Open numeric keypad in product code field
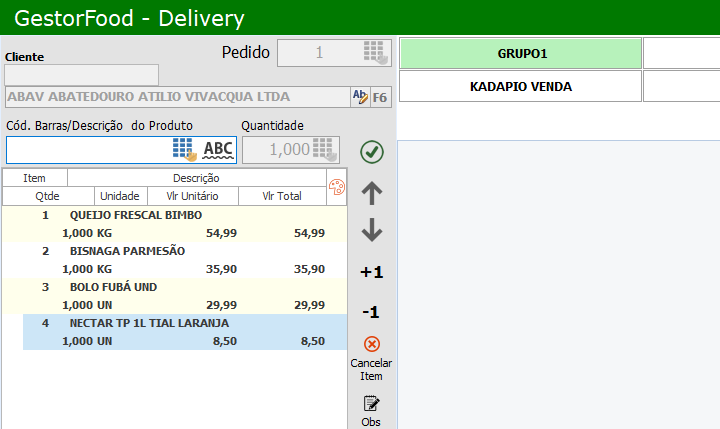720x429 pixels. pos(183,149)
